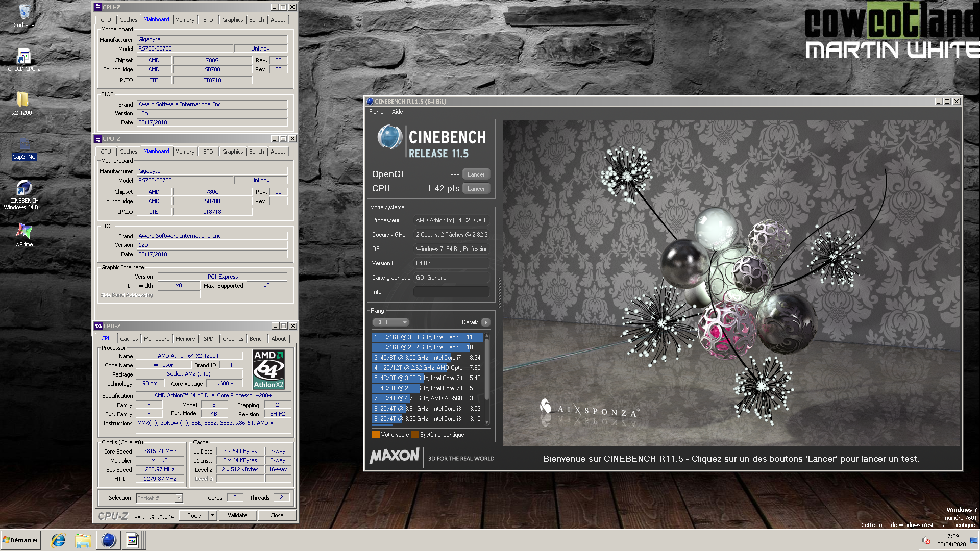Open the file explorer taskbar icon

[x=83, y=540]
